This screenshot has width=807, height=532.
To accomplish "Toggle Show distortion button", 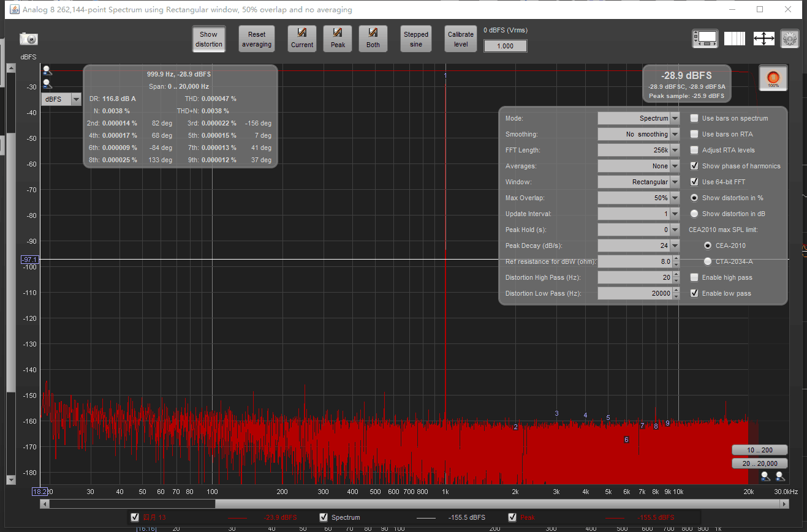I will [x=208, y=39].
